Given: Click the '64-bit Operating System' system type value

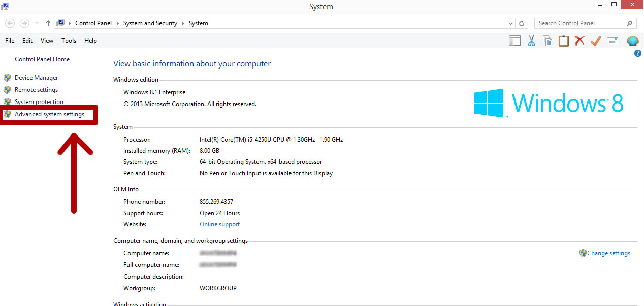Looking at the screenshot, I should (x=261, y=162).
